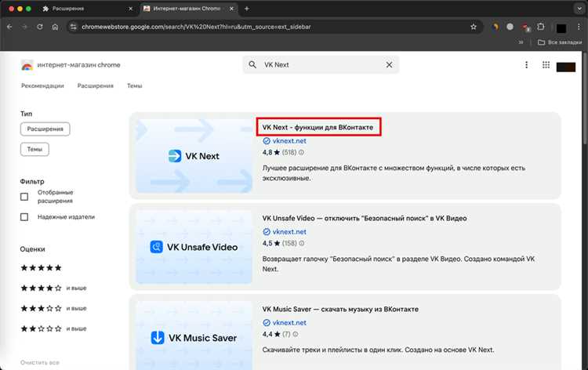Click the VK Next search field
This screenshot has width=588, height=370.
click(x=321, y=65)
